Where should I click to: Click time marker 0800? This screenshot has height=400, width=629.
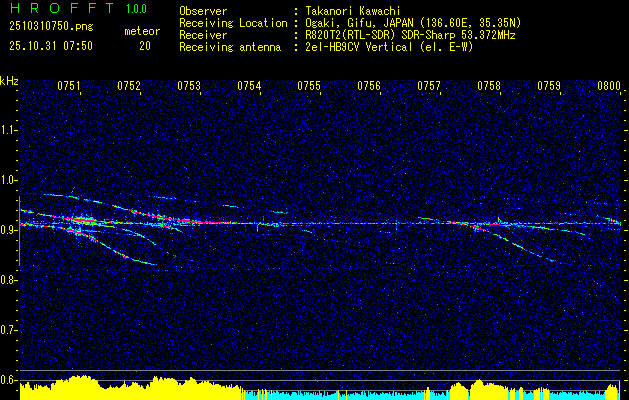[x=609, y=86]
